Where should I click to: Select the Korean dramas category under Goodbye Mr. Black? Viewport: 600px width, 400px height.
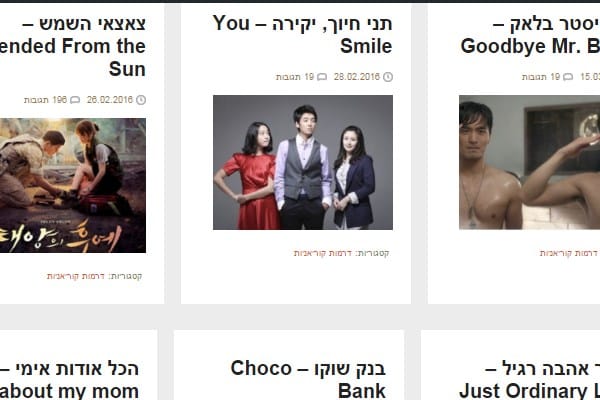tap(569, 253)
